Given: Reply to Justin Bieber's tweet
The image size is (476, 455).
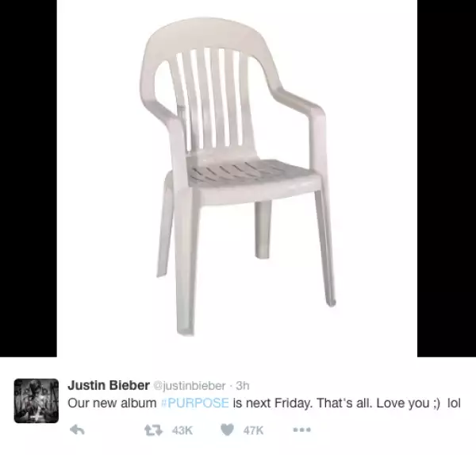Looking at the screenshot, I should click(77, 430).
